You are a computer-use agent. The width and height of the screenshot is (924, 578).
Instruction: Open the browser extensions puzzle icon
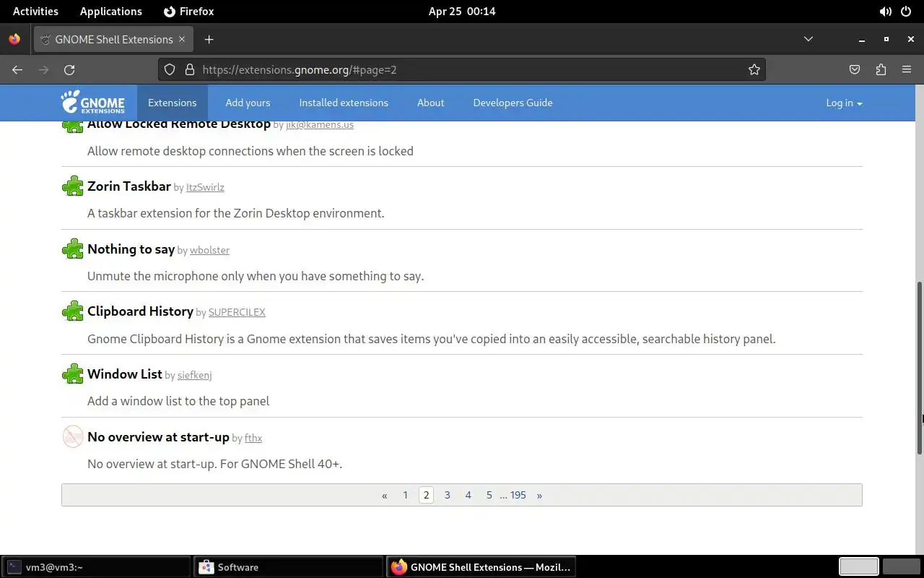[x=881, y=69]
